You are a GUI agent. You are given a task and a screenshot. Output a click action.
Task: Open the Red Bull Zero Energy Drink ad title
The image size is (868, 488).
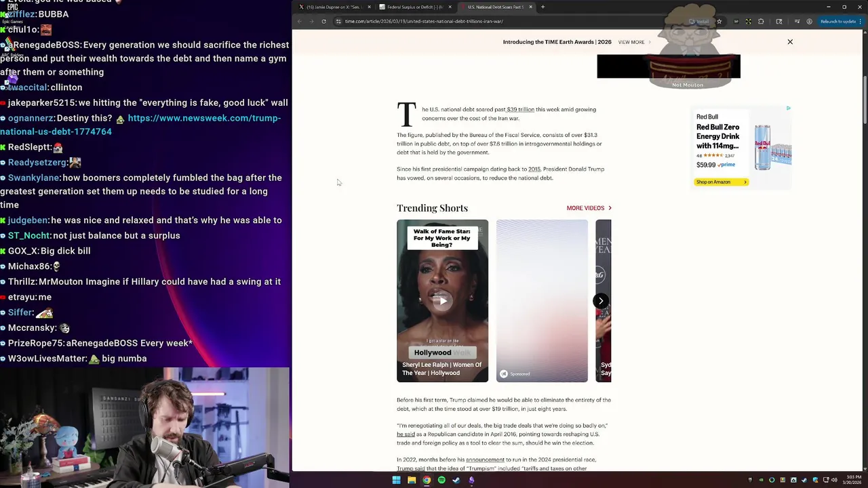click(717, 136)
